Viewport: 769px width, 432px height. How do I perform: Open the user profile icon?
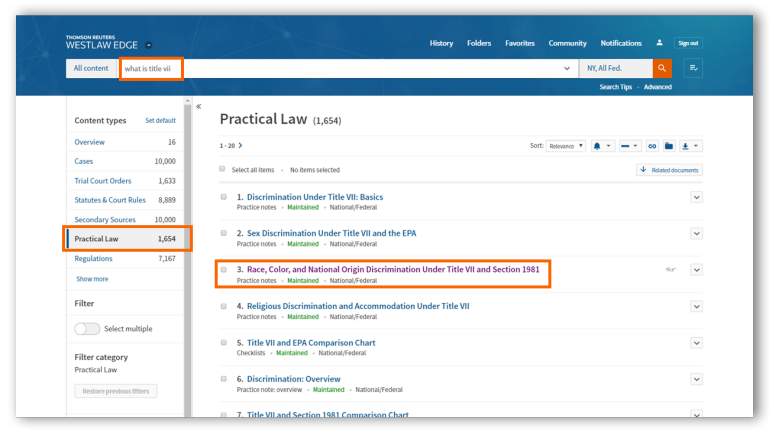click(659, 43)
